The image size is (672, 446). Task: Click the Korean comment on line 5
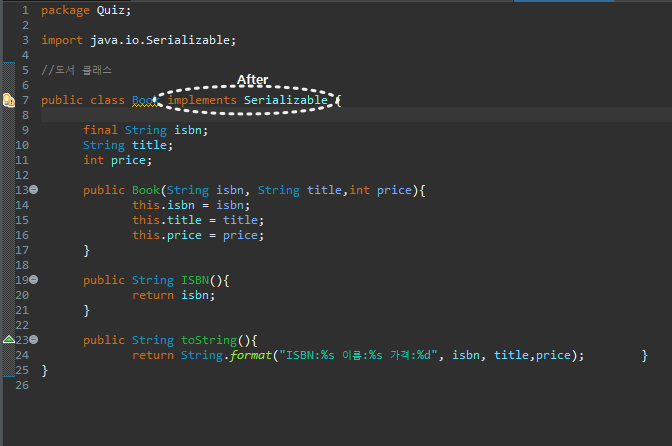pos(76,70)
